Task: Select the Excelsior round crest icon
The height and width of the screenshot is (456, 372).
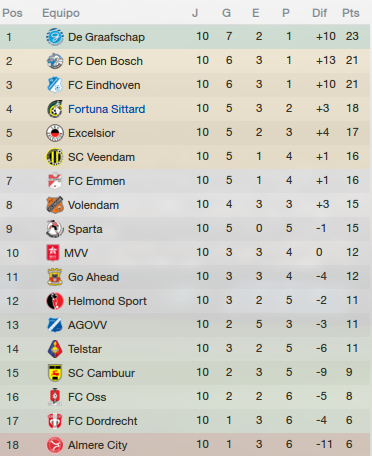Action: coord(55,133)
